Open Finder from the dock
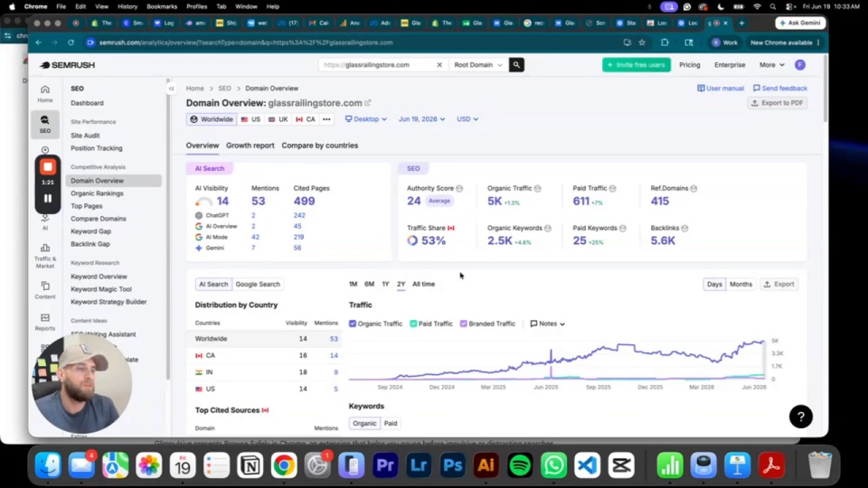868x488 pixels. (x=48, y=465)
